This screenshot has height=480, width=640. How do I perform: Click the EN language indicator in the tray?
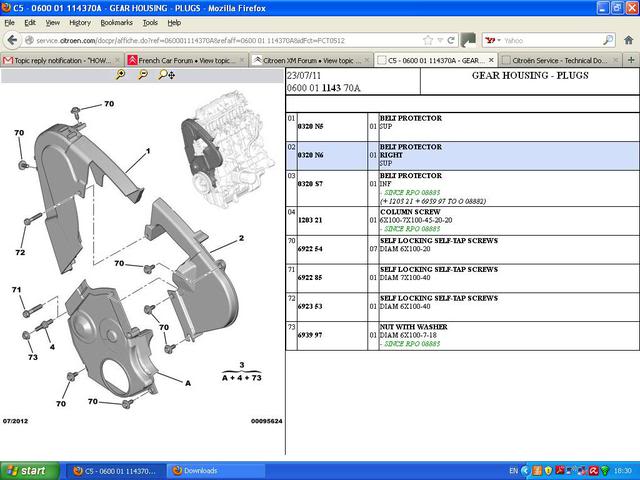pos(513,471)
